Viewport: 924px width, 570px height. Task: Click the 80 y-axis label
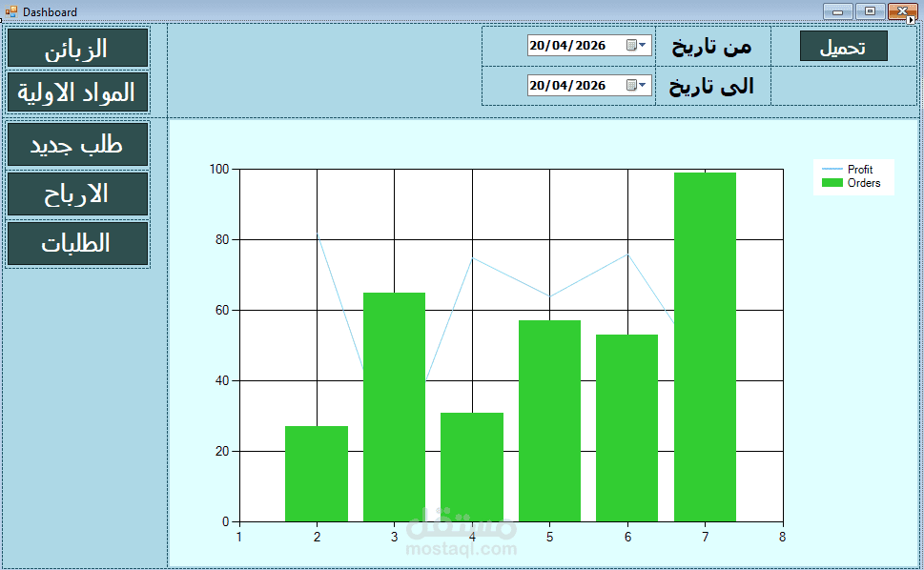[222, 239]
